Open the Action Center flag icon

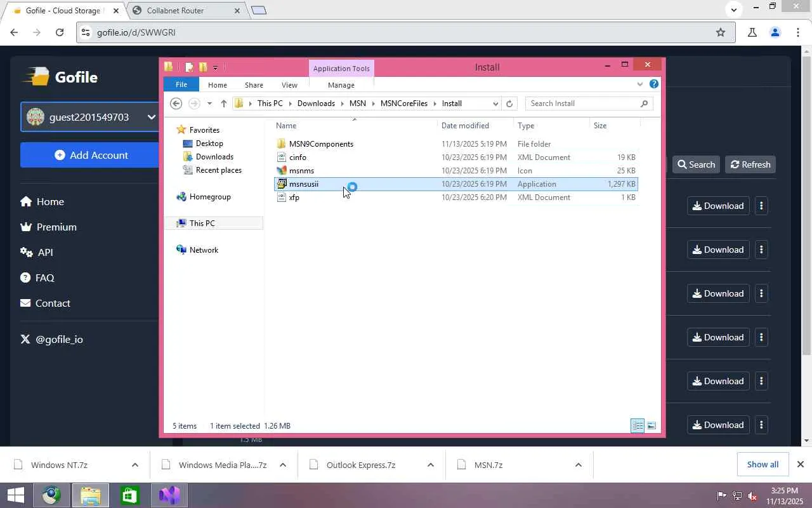pos(721,495)
